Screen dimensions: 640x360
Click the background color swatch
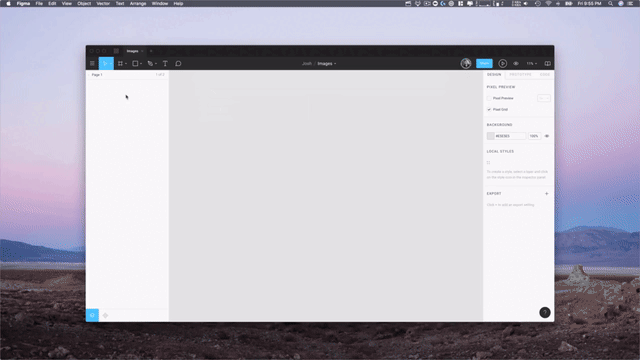coord(490,136)
